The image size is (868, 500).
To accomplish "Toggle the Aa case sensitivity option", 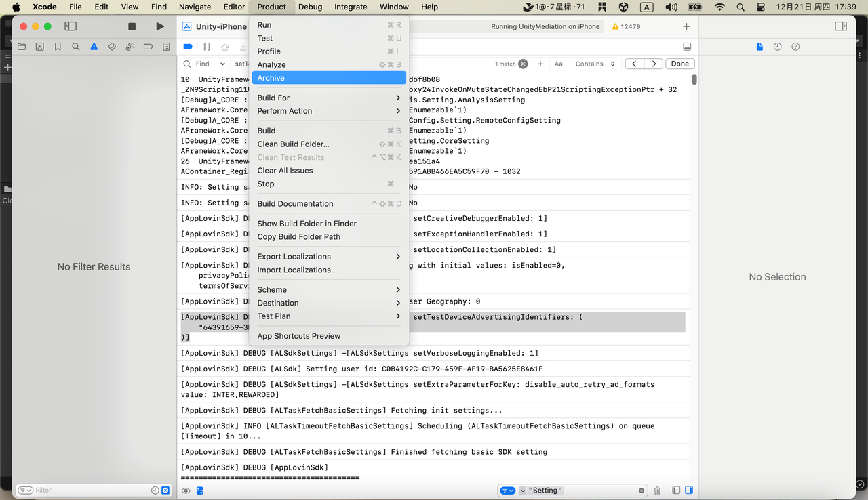I will tap(559, 64).
